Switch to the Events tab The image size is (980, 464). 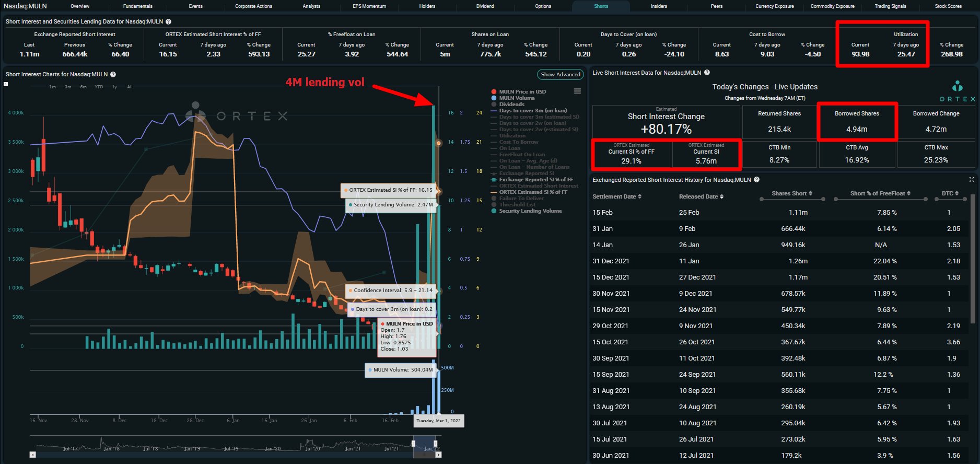(196, 6)
